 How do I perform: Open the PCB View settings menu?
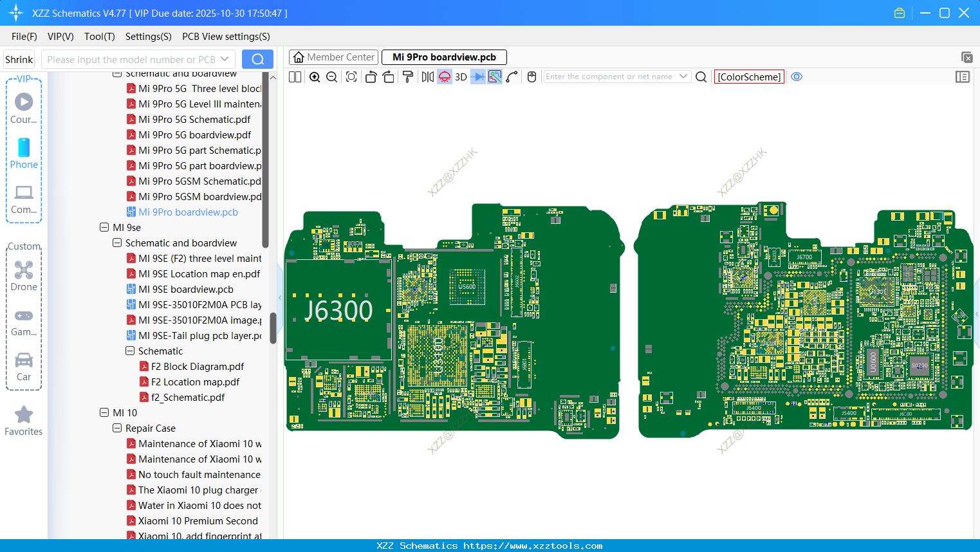[x=226, y=37]
